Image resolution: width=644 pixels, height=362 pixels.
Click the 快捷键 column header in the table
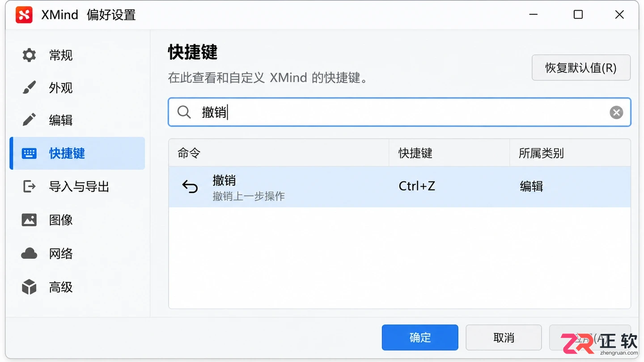[449, 153]
